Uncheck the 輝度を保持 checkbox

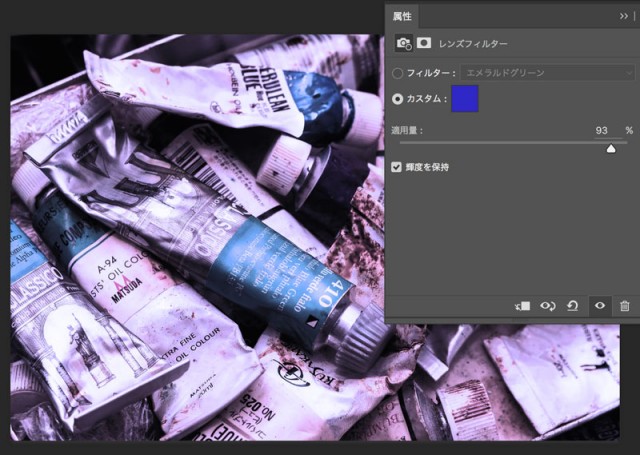point(397,167)
